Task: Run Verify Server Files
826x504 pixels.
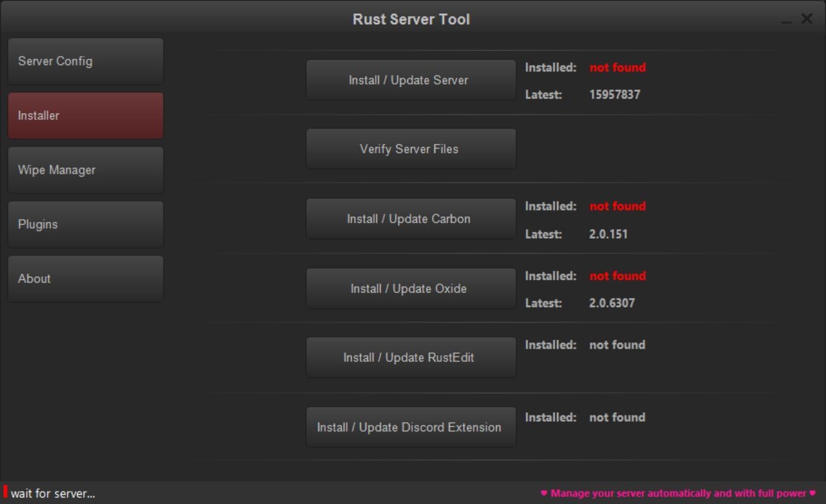Action: click(411, 149)
